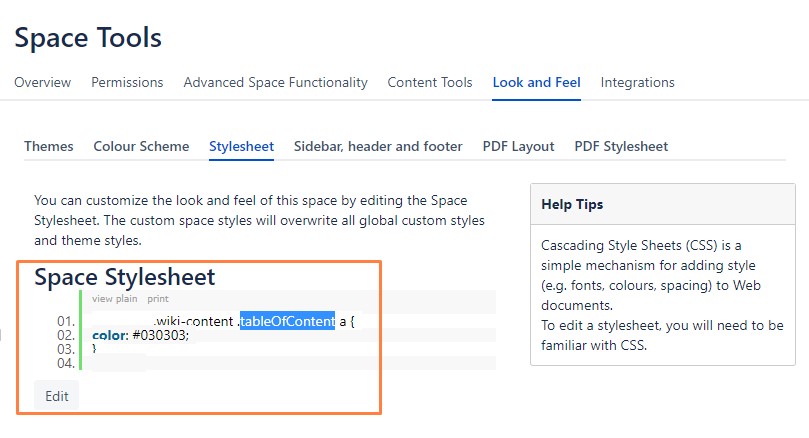Click the Edit button below stylesheet
This screenshot has width=809, height=438.
pos(57,396)
